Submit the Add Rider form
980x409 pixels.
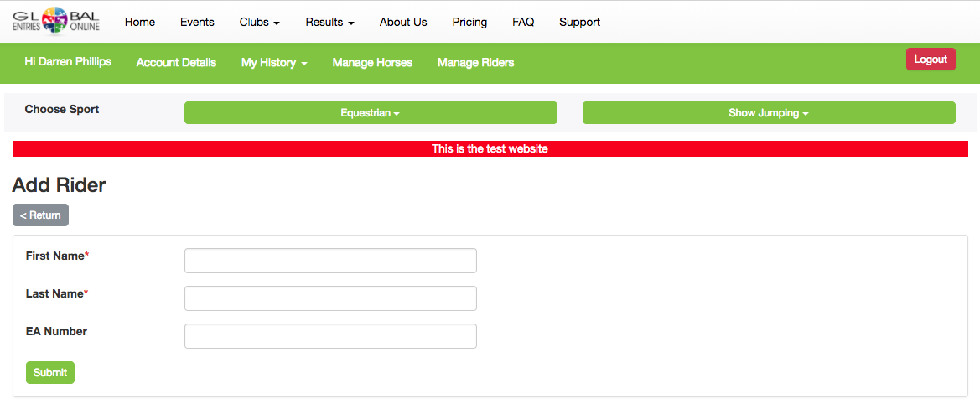click(x=50, y=373)
